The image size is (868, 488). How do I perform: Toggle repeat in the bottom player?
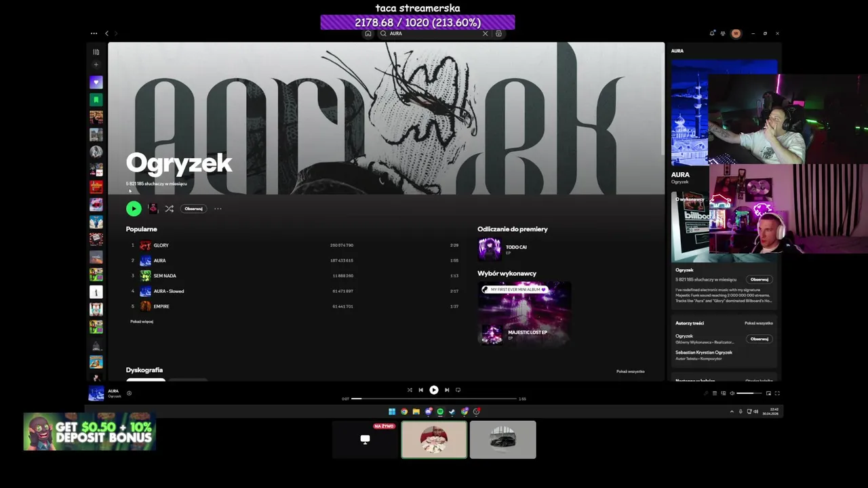458,390
